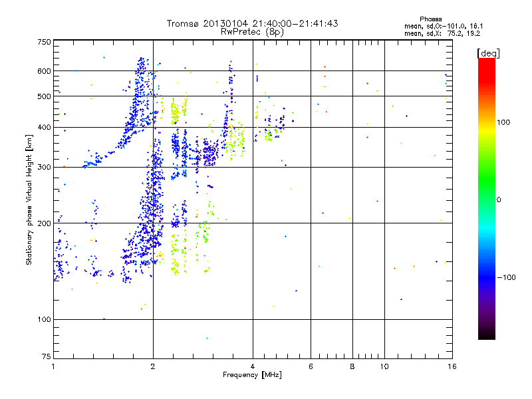The width and height of the screenshot is (532, 399).
Task: Click the colorbar label "0"
Action: (x=499, y=200)
